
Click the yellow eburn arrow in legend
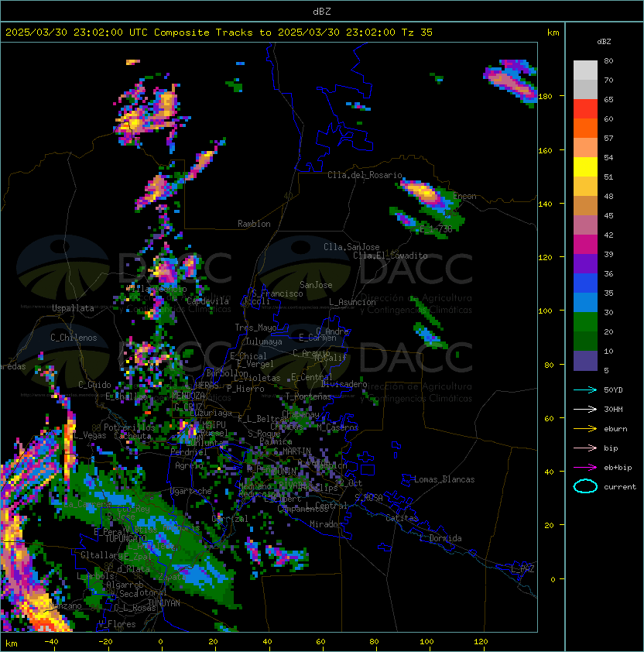click(x=585, y=429)
